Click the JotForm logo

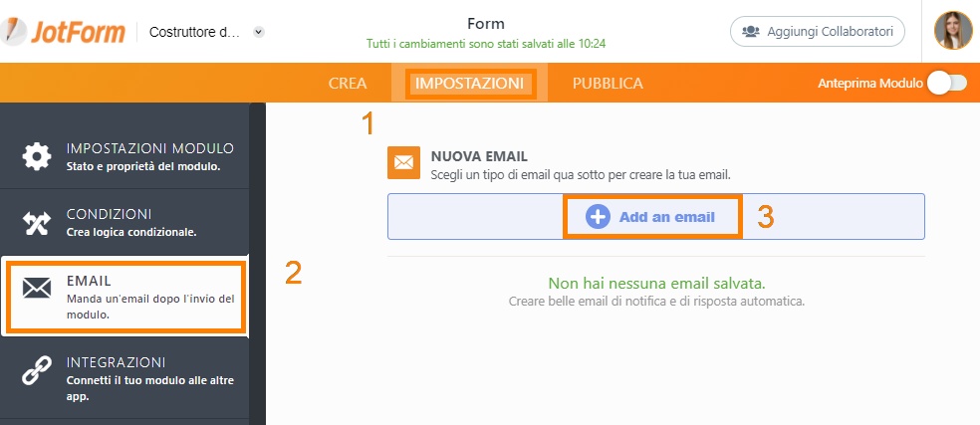pyautogui.click(x=63, y=31)
